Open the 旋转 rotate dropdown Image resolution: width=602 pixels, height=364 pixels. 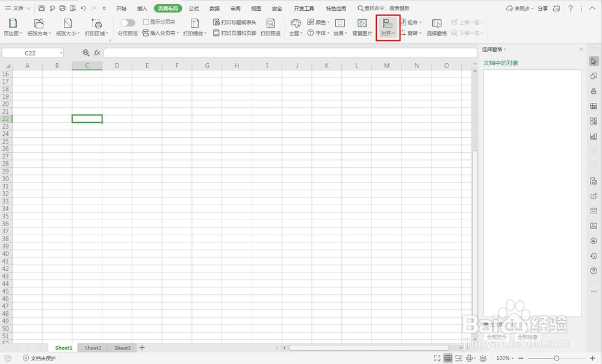[x=411, y=33]
